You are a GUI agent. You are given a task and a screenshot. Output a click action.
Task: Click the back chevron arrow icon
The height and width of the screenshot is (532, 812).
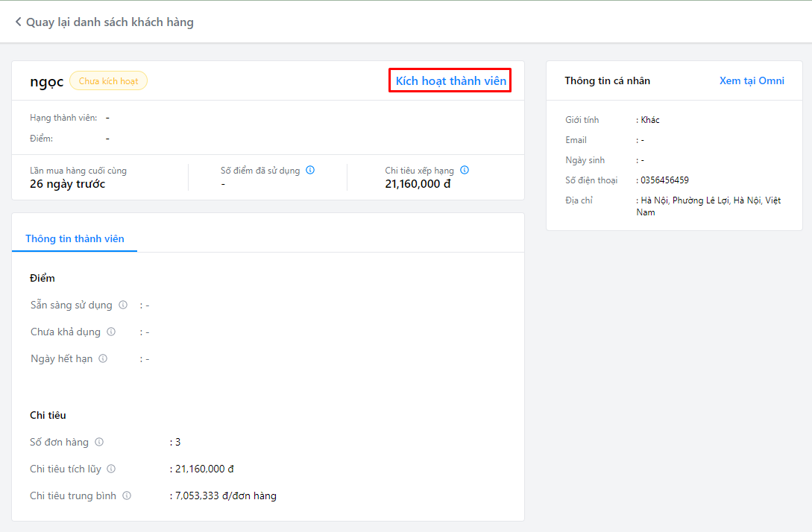(18, 22)
